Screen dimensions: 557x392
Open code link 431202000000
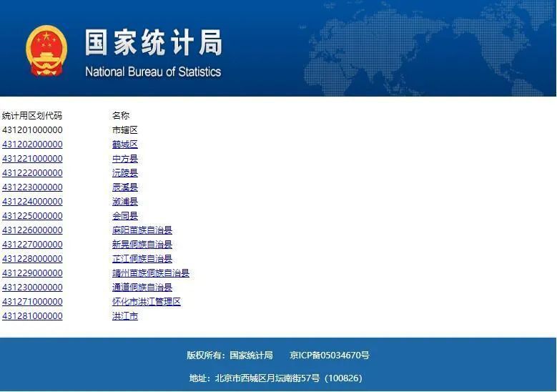pos(32,144)
